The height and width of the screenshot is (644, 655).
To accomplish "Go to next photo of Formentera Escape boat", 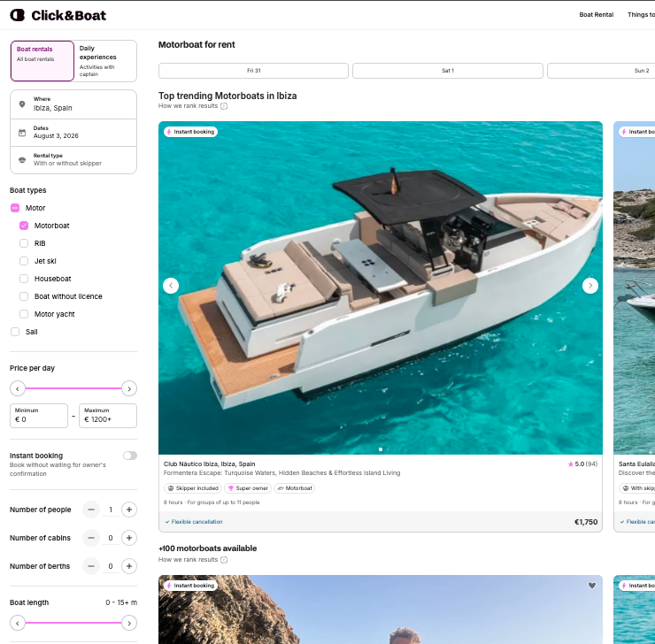I will click(590, 286).
